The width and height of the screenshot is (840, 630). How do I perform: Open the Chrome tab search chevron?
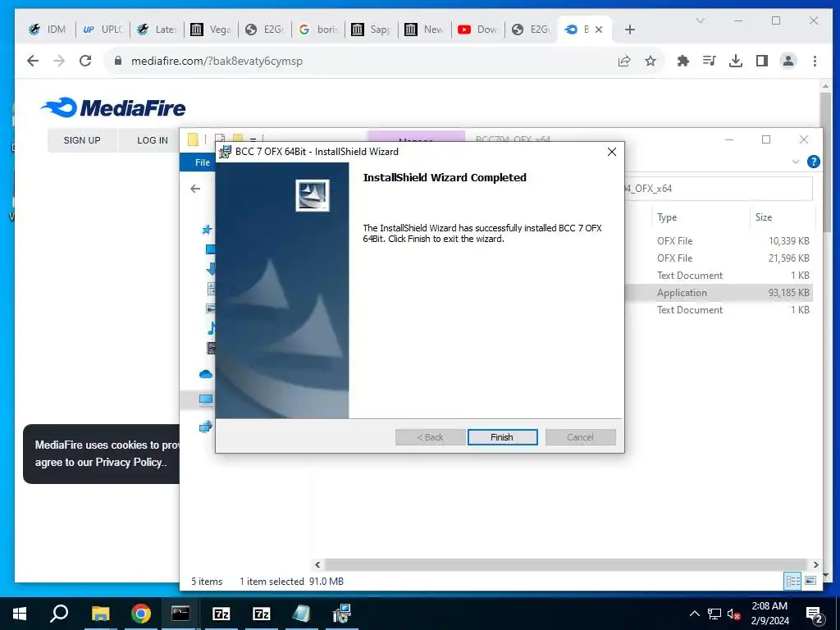(701, 21)
